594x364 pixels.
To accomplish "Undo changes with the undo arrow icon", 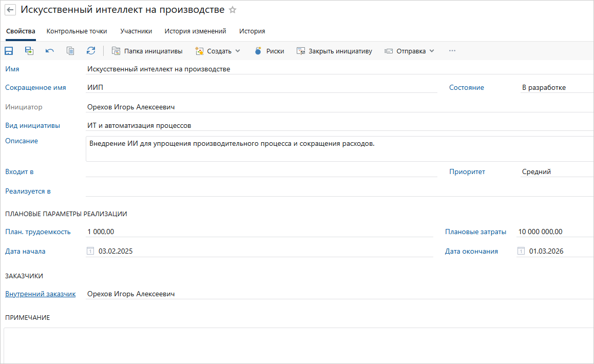I will (50, 51).
